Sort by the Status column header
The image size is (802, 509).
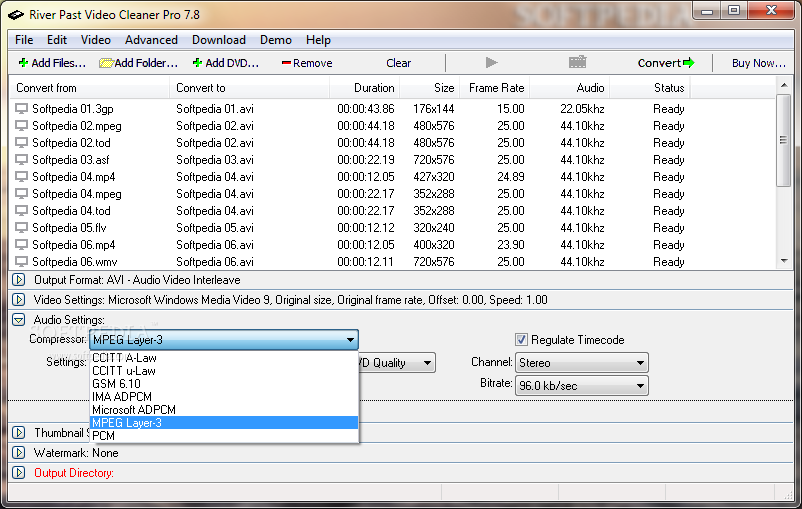[650, 87]
